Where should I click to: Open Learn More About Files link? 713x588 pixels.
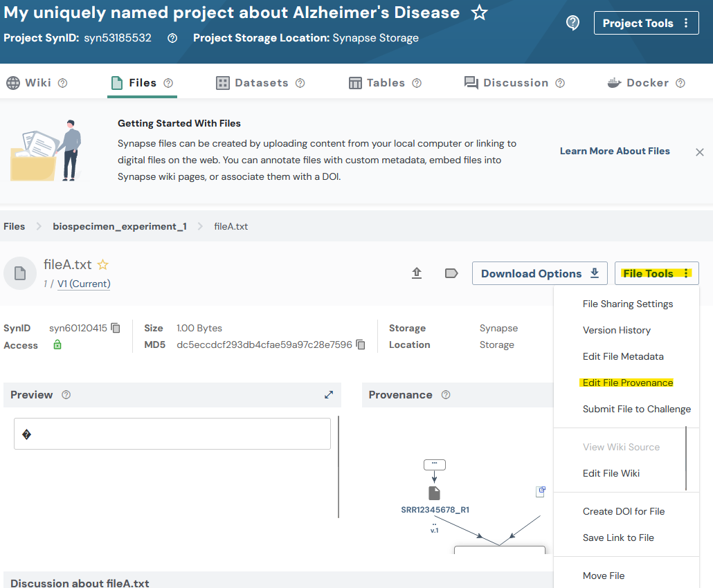(614, 151)
